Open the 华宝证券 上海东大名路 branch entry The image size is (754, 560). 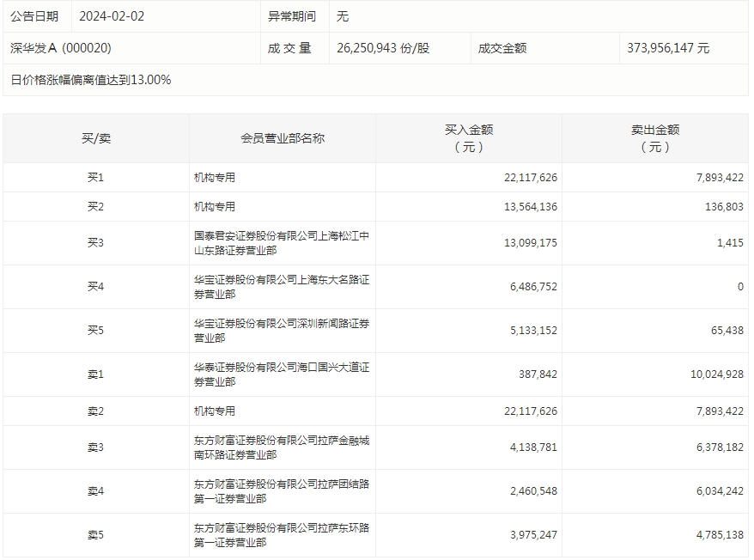coord(281,287)
